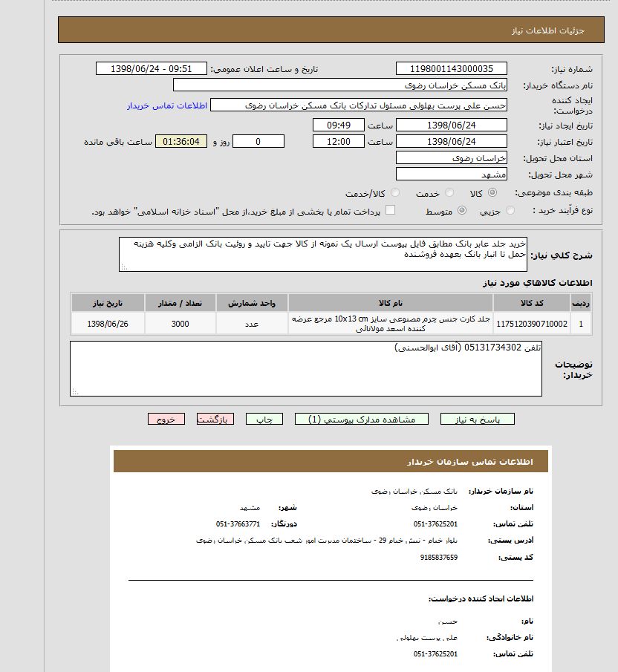The image size is (618, 672).
Task: Select the 'متوسط' purchase type radio
Action: pyautogui.click(x=462, y=211)
